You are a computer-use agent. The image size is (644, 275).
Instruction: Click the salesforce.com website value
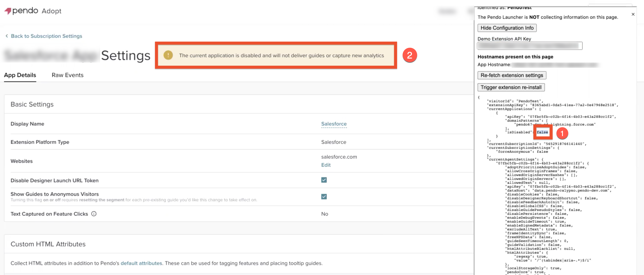click(339, 157)
